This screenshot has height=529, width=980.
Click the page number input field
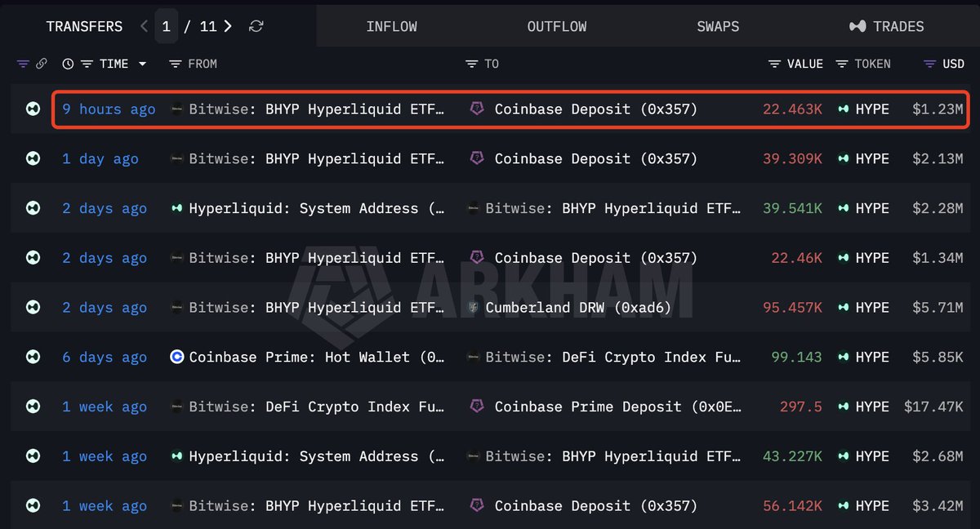click(166, 26)
